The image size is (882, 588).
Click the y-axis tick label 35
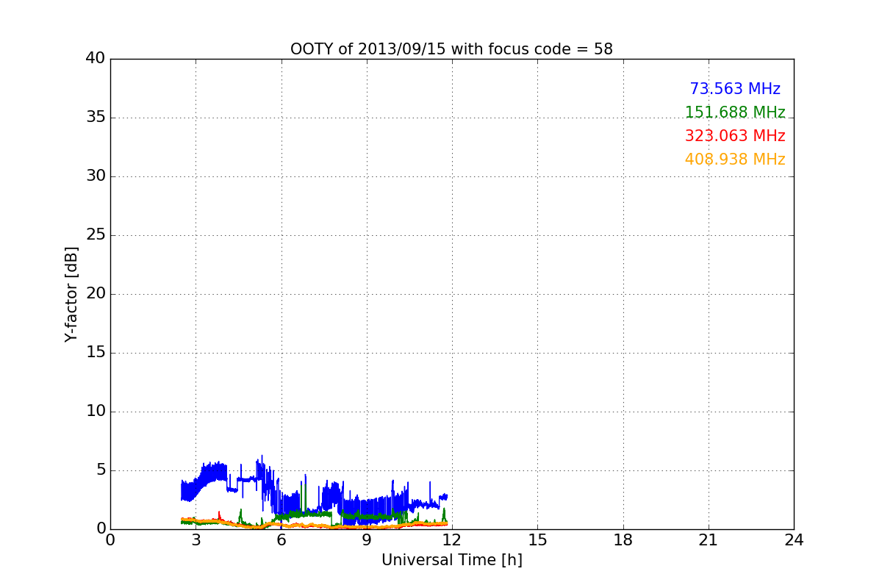pos(96,118)
